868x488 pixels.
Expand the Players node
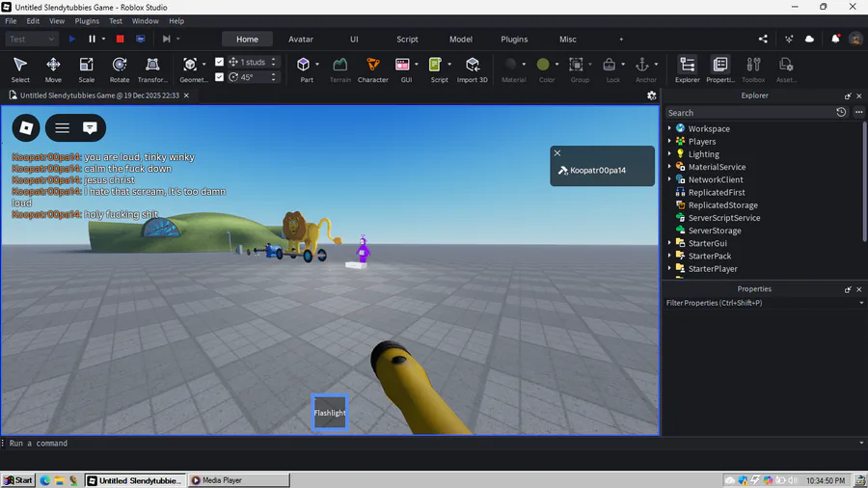669,141
